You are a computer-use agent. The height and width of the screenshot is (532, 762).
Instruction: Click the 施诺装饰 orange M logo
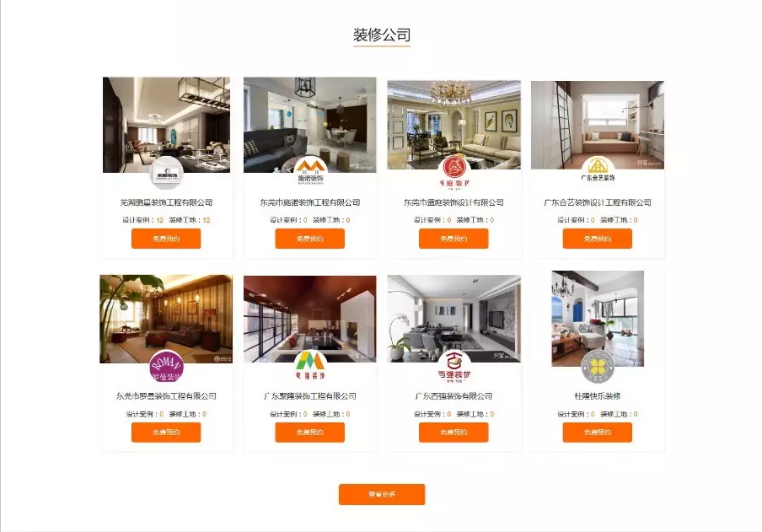[x=310, y=171]
